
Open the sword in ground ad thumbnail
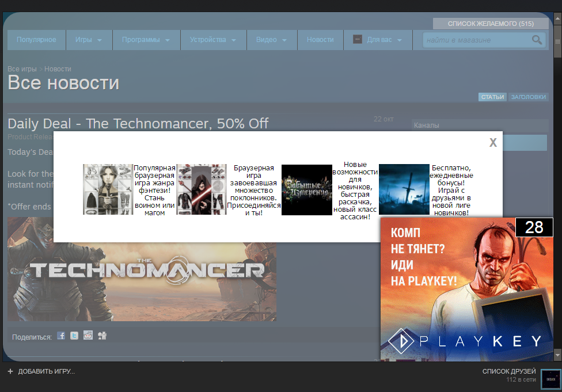404,189
